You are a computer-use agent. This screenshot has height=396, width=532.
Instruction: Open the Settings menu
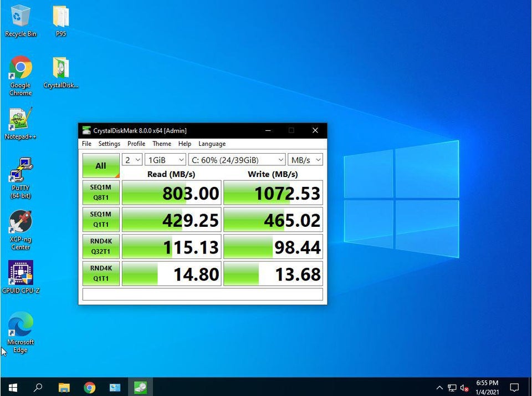[x=109, y=144]
